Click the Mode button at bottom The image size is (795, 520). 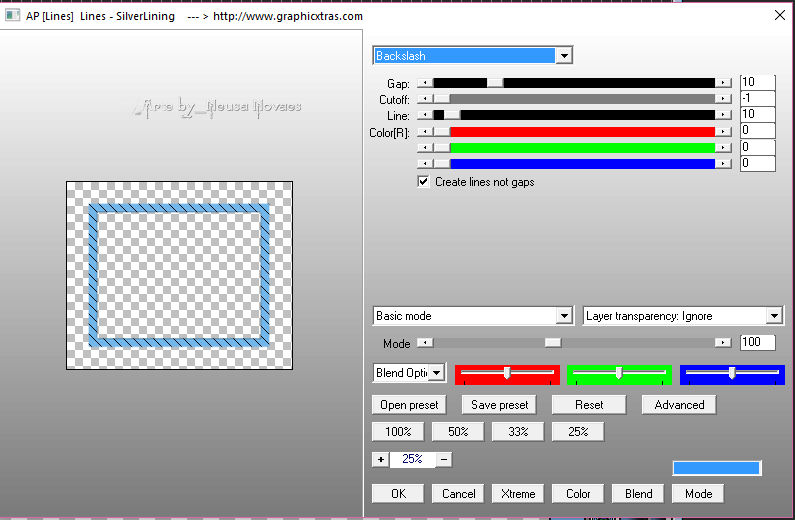698,494
